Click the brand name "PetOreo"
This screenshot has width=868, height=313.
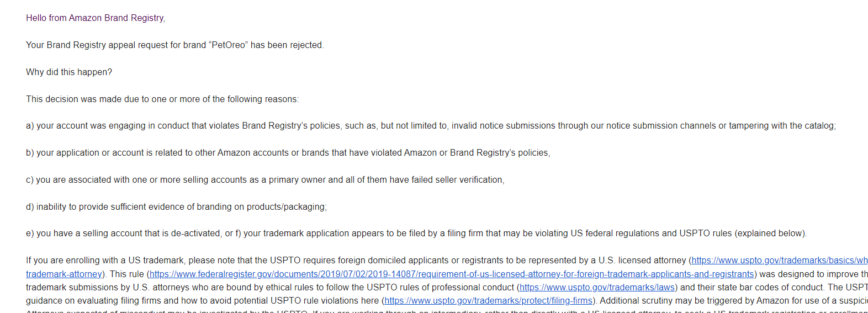click(229, 45)
